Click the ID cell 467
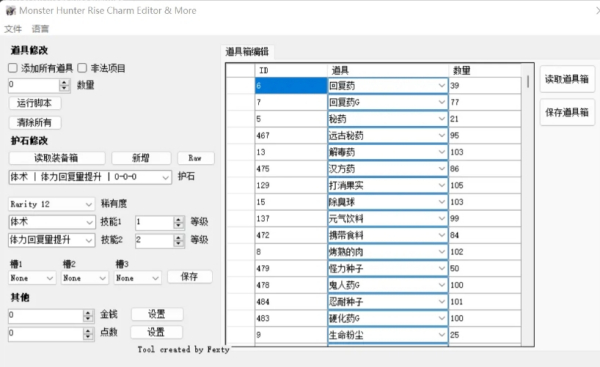Image resolution: width=600 pixels, height=367 pixels. (x=291, y=135)
